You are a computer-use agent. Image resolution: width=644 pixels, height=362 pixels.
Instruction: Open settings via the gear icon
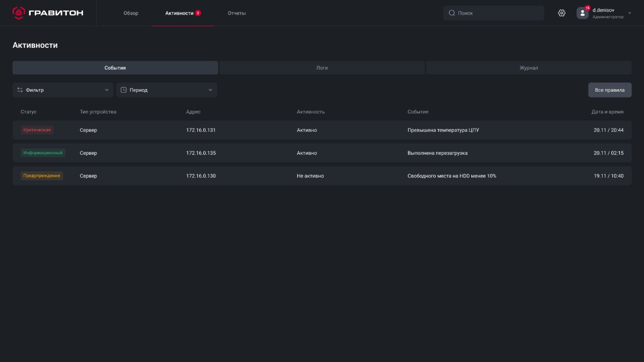click(561, 13)
